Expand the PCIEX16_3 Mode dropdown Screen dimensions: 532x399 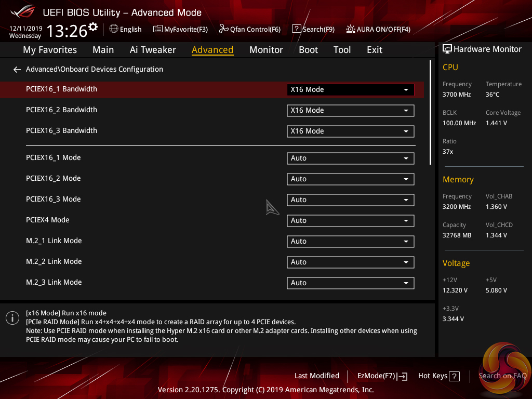(351, 200)
